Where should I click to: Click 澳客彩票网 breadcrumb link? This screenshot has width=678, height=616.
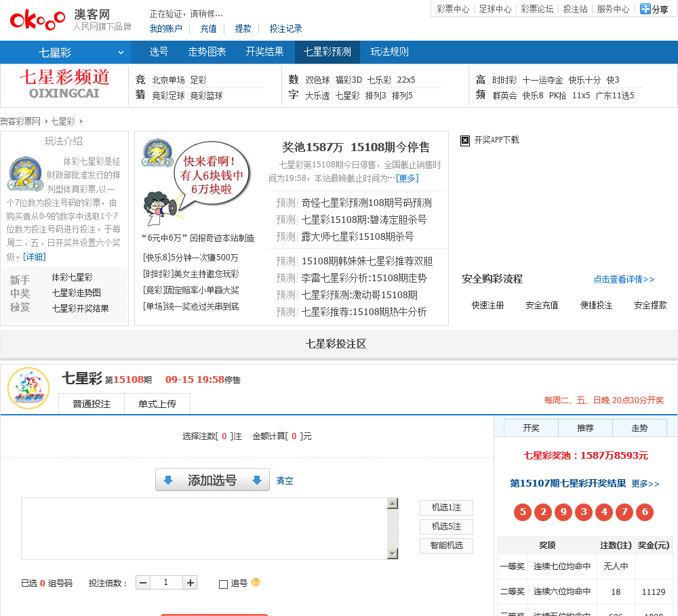(x=20, y=121)
